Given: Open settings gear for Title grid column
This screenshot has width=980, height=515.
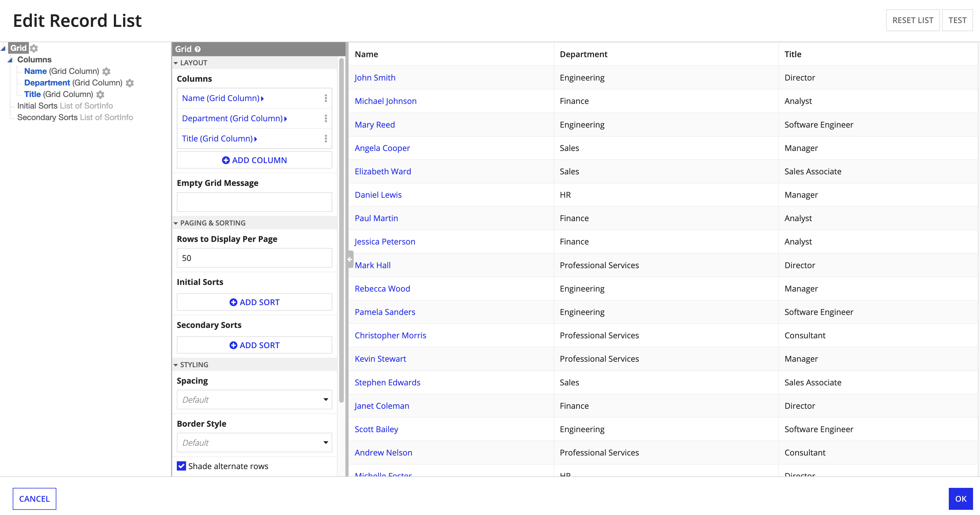Looking at the screenshot, I should pyautogui.click(x=101, y=94).
